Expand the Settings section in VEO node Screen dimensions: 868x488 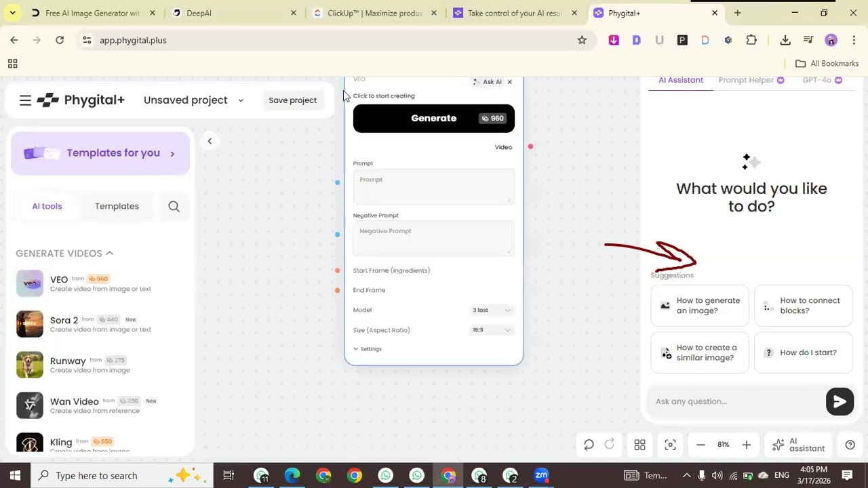click(x=368, y=349)
